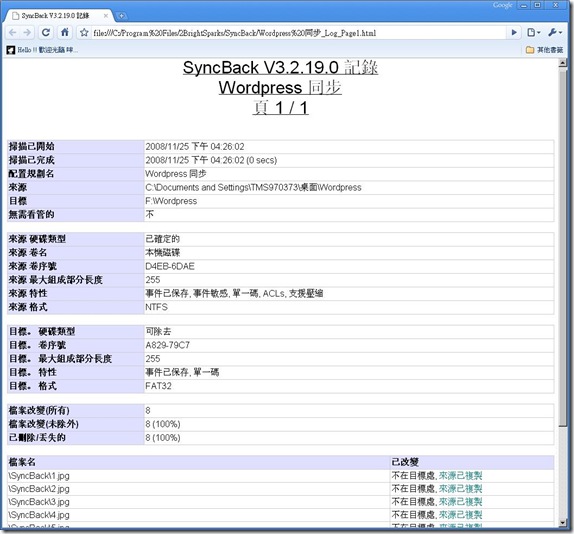Open the wrench settings menu
The height and width of the screenshot is (534, 574).
coord(555,33)
